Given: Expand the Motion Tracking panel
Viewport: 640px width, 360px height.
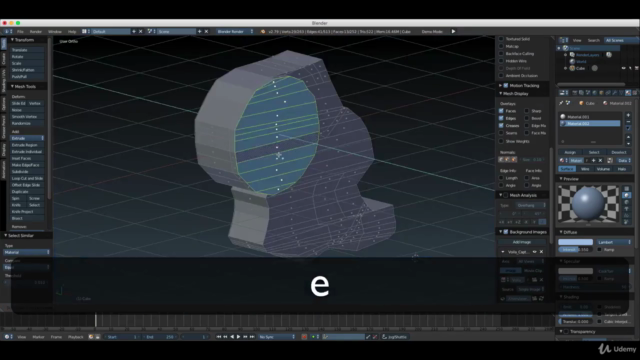Looking at the screenshot, I should tap(500, 85).
